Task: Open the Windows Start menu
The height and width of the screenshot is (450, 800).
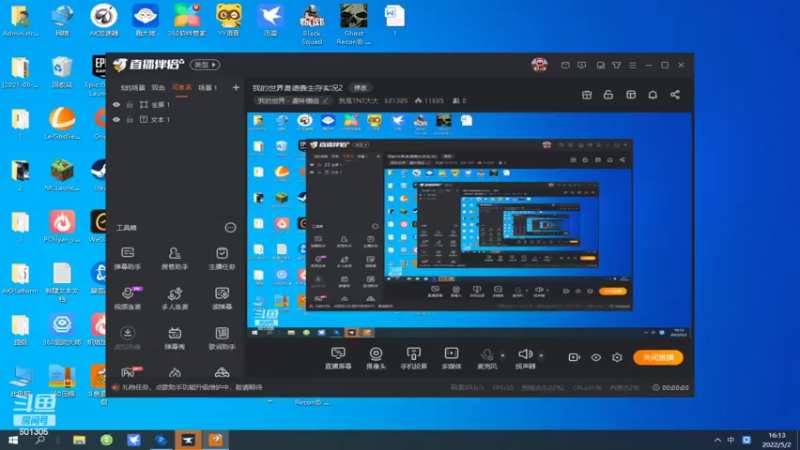Action: coord(13,440)
